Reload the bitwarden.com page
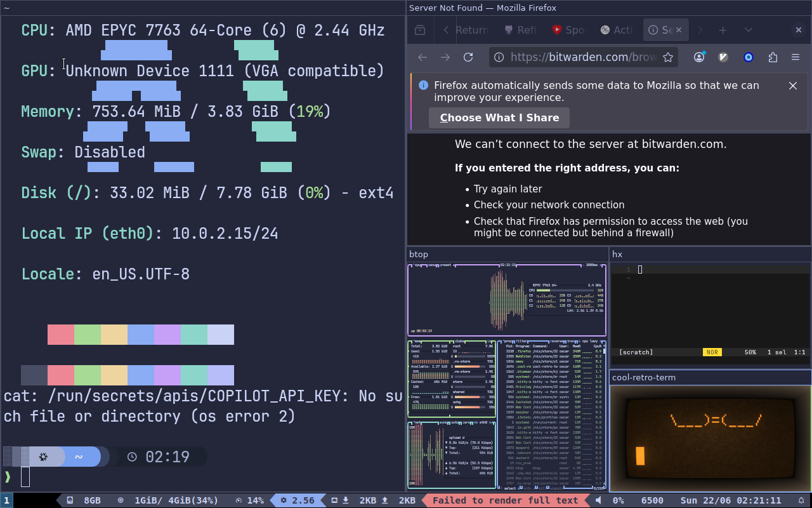This screenshot has height=508, width=812. click(468, 57)
